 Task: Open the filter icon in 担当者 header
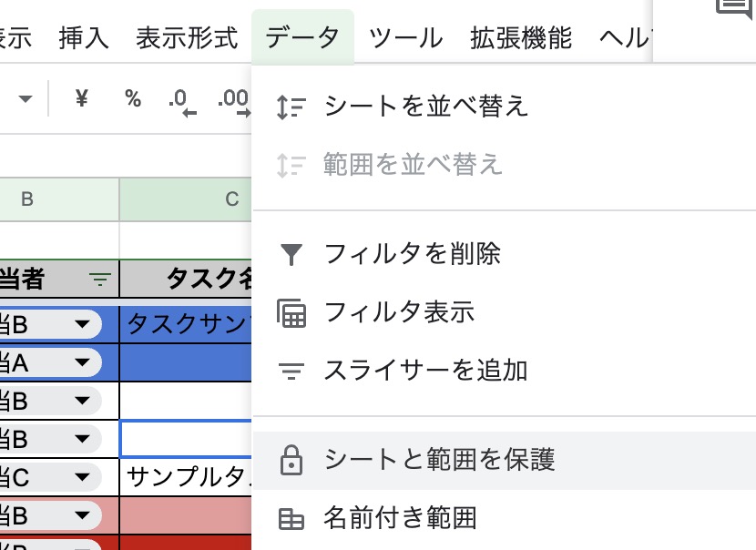(x=100, y=280)
